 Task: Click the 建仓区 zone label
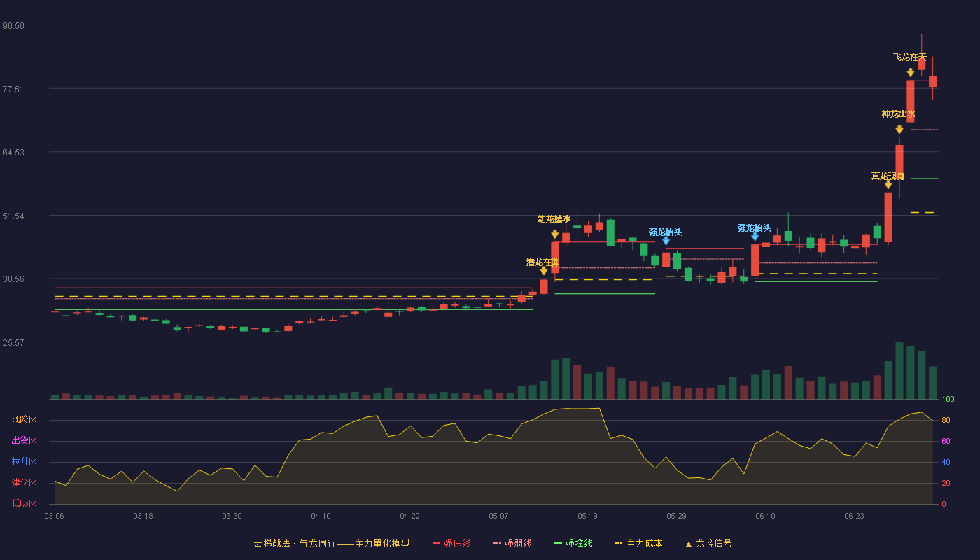(24, 483)
